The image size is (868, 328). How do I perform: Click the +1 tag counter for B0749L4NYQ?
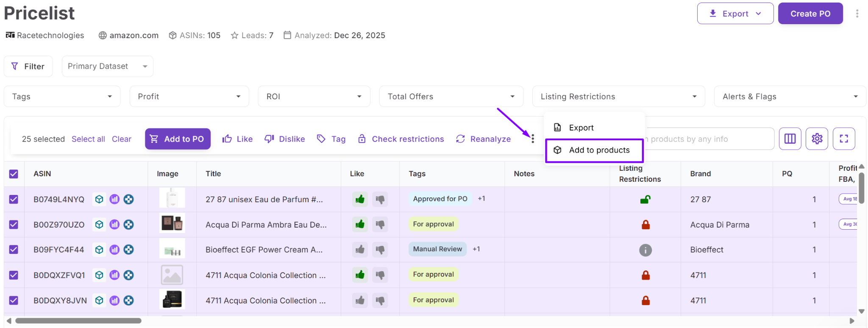pyautogui.click(x=481, y=199)
